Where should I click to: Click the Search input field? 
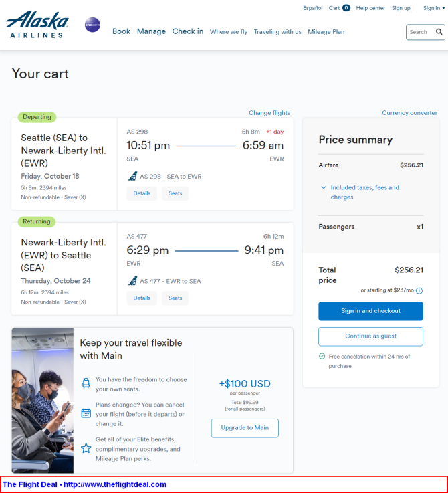pyautogui.click(x=421, y=32)
